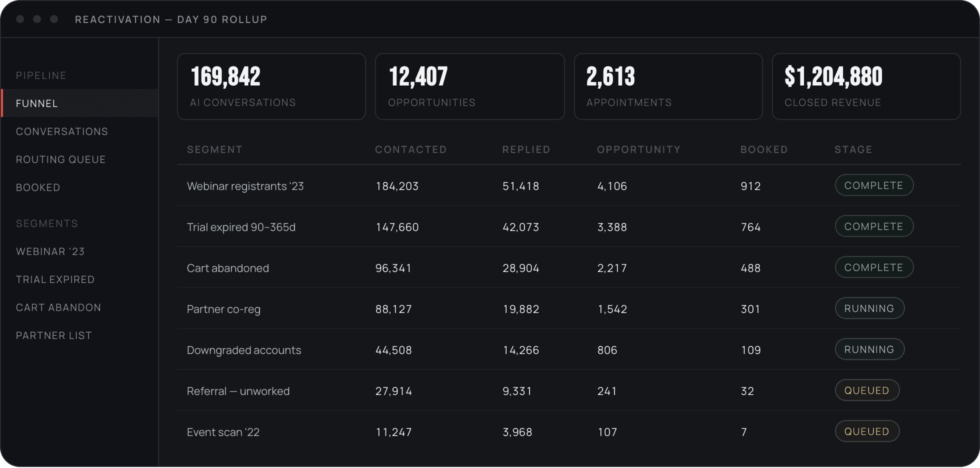Click Complete badge for Trial expired row

coord(874,226)
